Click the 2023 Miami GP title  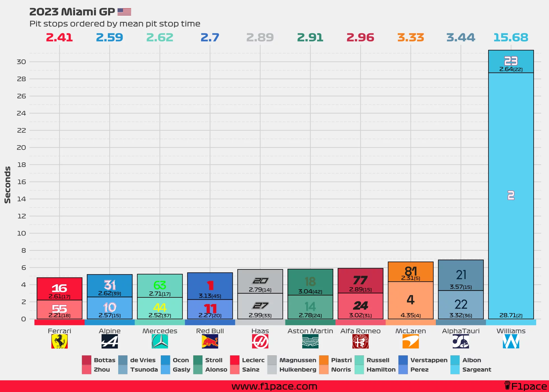72,12
